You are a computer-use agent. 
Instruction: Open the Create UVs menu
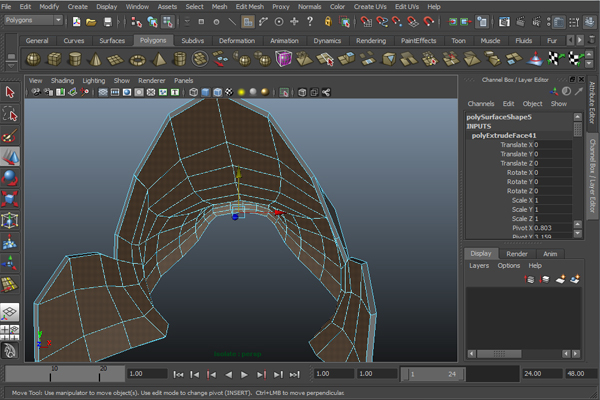click(x=370, y=7)
